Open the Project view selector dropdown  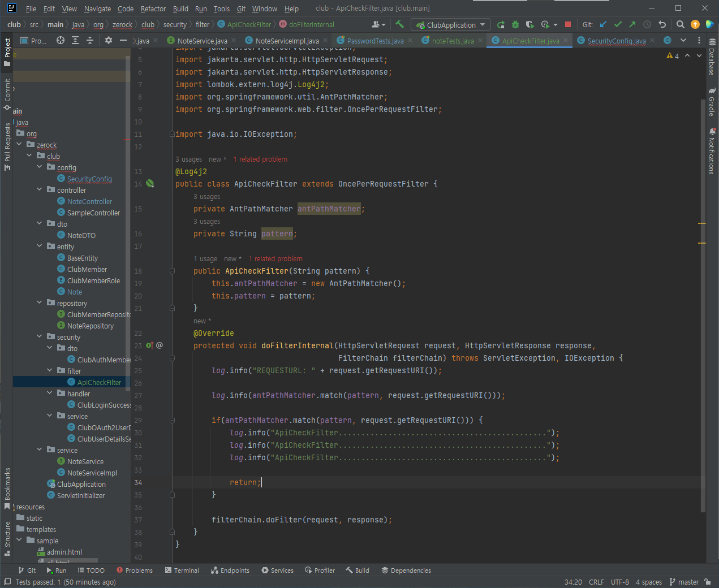33,40
